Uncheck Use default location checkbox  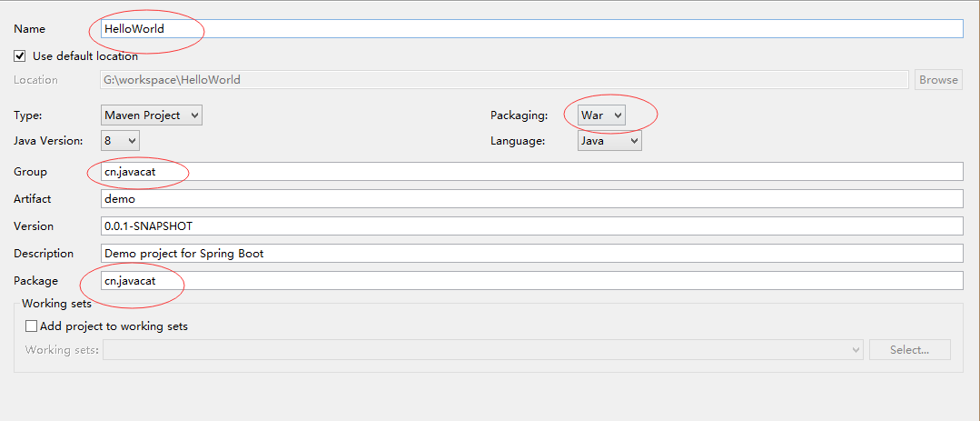20,55
